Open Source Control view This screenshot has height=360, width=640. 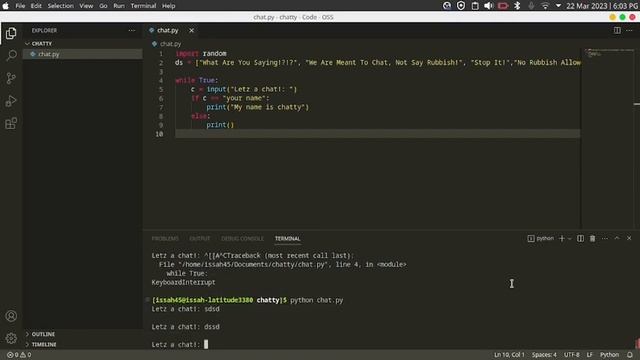11,78
